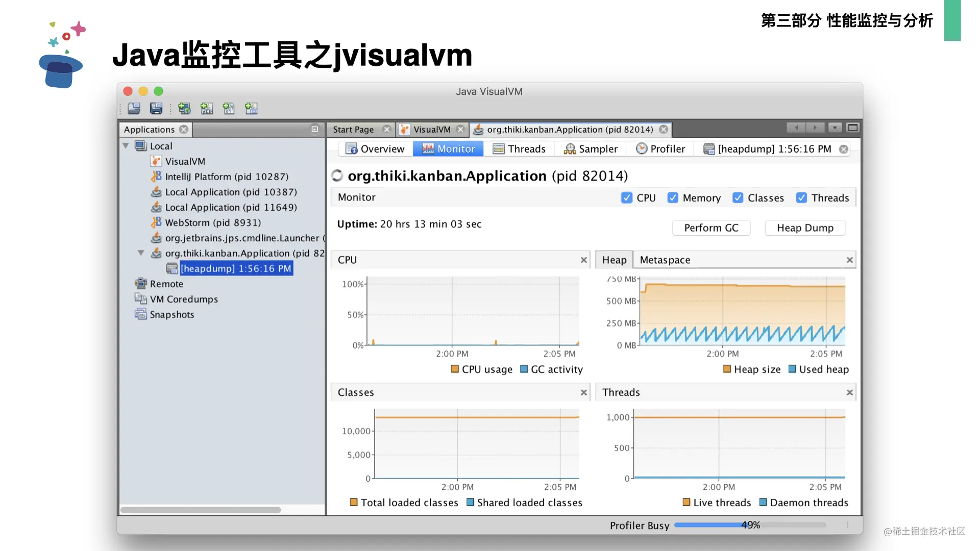This screenshot has height=551, width=980.
Task: Click the Snapshots icon in tree
Action: tap(140, 314)
